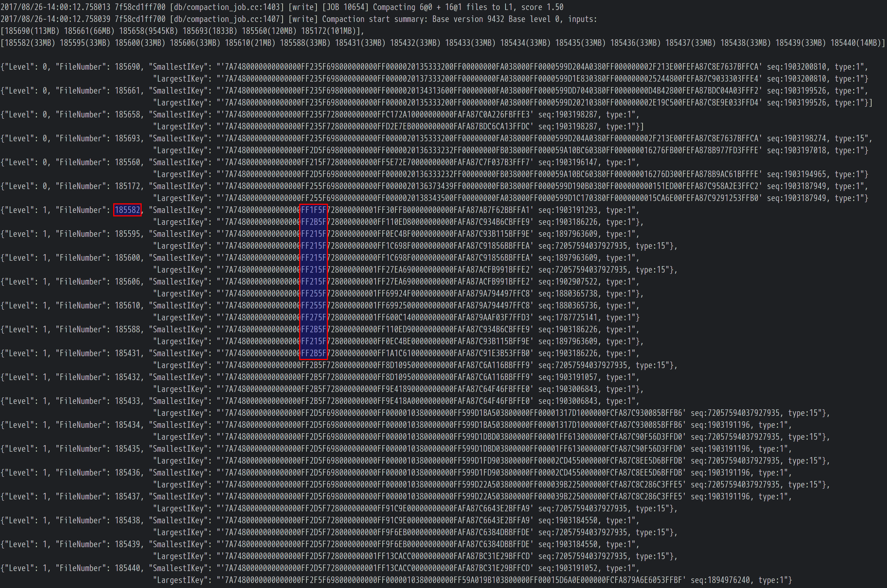Screen dimensions: 887x588
Task: Click FileNumber value 185431 in the Level 1 row
Action: coord(127,353)
